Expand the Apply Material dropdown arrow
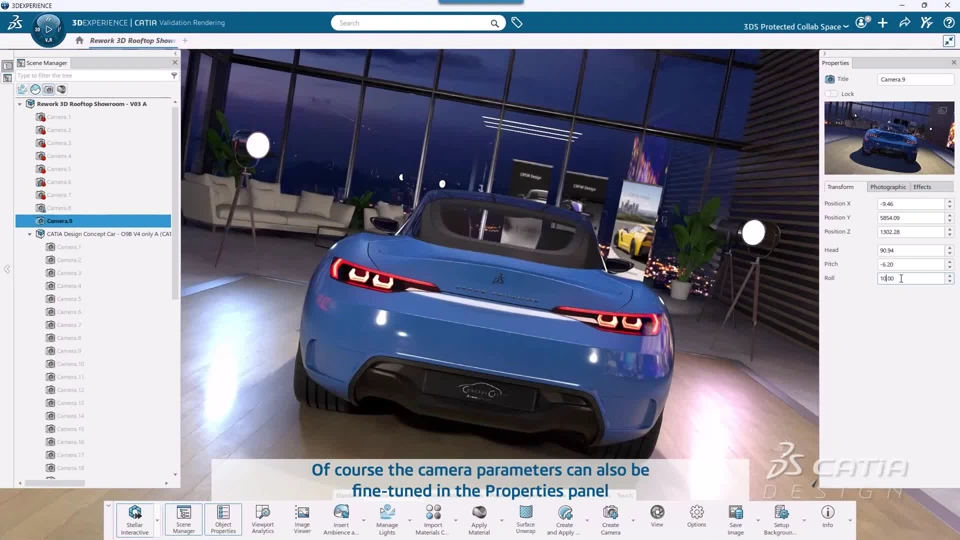This screenshot has height=540, width=960. (x=501, y=520)
